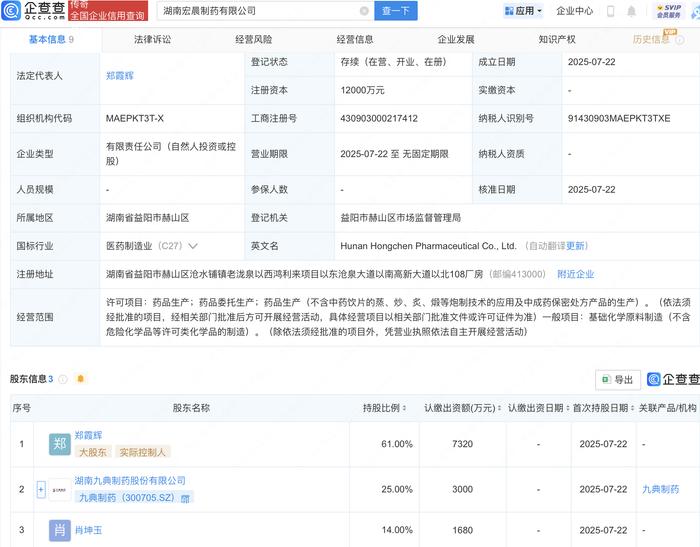Click 更新 link beside English name
Image resolution: width=700 pixels, height=547 pixels.
[575, 246]
